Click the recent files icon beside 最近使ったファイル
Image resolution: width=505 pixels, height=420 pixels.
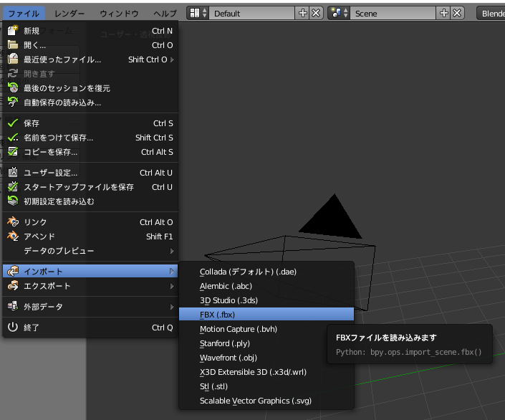13,59
